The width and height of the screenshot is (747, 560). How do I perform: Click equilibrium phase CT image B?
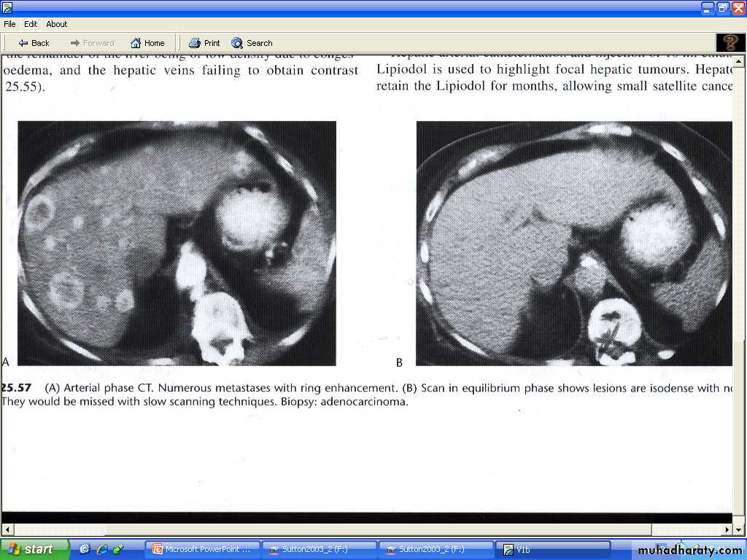pos(573,243)
